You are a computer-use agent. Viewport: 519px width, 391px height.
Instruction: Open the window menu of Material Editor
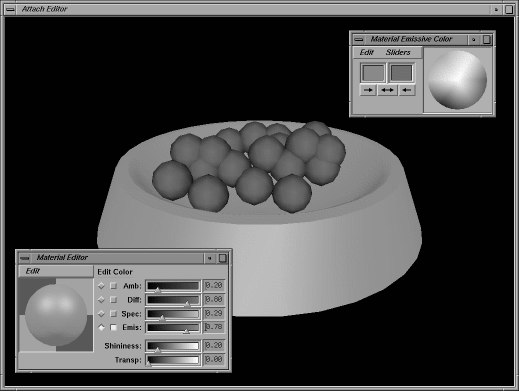click(25, 258)
